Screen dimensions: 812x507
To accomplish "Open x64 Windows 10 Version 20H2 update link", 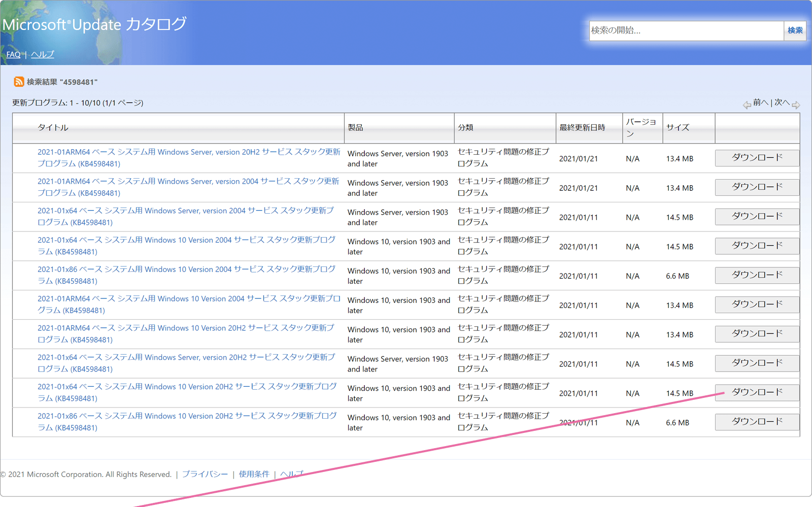I will pyautogui.click(x=187, y=392).
